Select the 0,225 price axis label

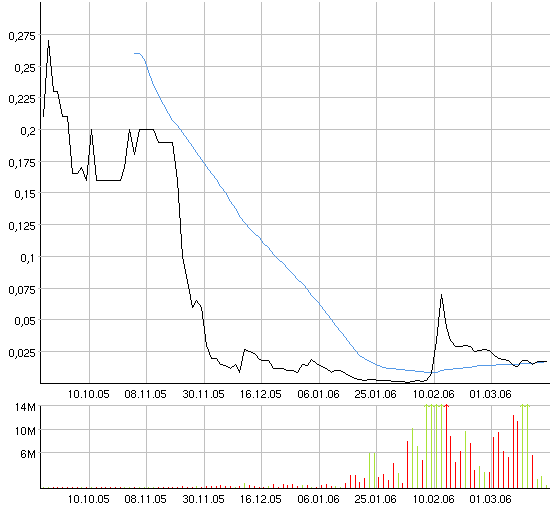click(x=22, y=99)
